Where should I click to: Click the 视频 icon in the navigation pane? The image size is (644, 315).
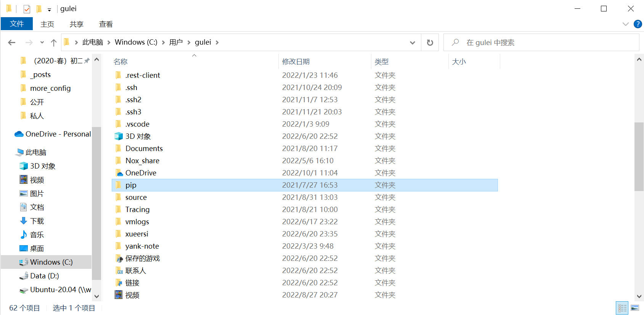click(x=24, y=180)
